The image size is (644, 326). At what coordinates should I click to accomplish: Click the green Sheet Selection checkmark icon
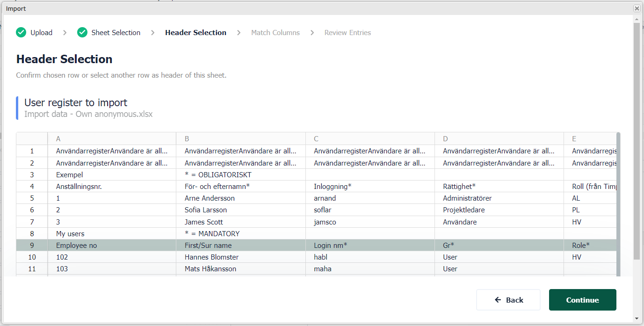coord(82,32)
